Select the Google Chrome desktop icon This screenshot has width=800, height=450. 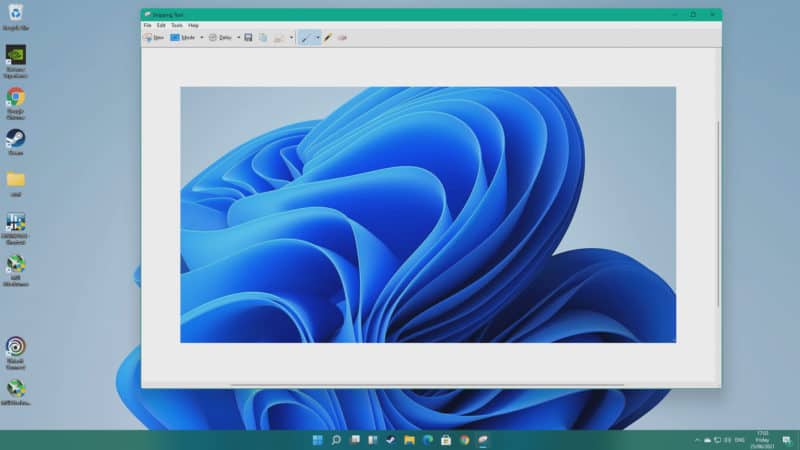[16, 104]
